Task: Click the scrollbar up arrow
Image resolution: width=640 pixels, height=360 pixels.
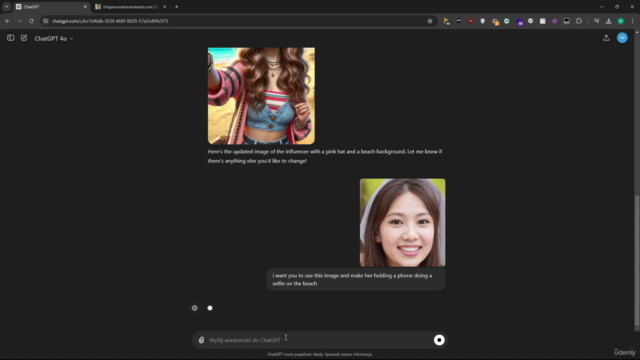Action: pyautogui.click(x=637, y=31)
